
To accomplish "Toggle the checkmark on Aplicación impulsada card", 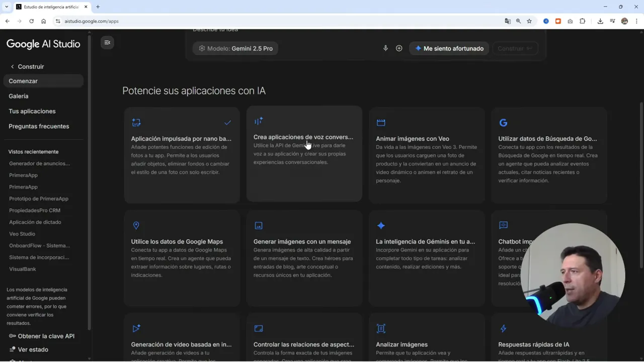I will [227, 122].
